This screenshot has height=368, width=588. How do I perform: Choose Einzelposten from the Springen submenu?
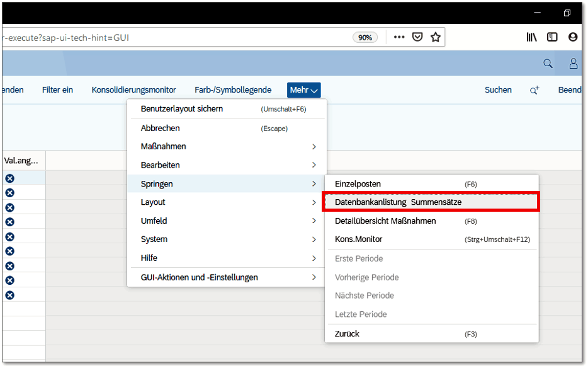358,184
